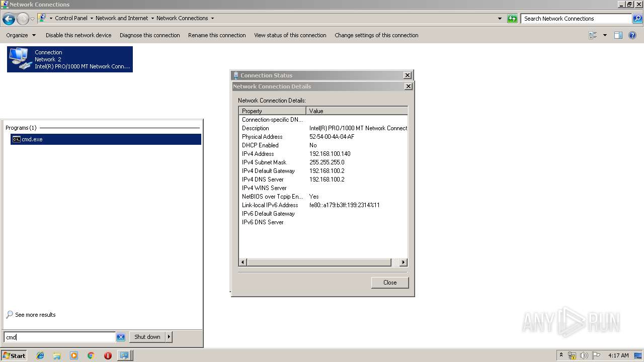644x362 pixels.
Task: Click Rename this connection
Action: (x=217, y=35)
